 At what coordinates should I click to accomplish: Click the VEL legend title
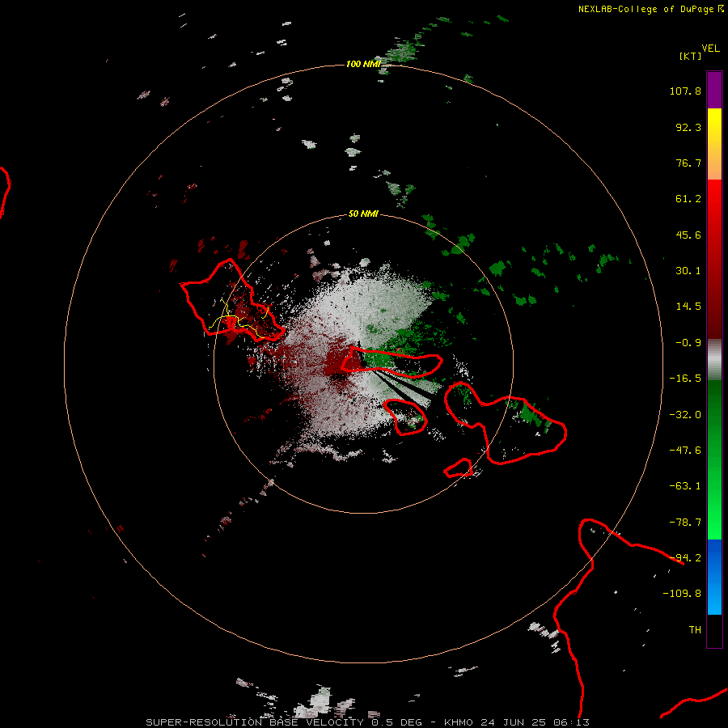coord(710,49)
